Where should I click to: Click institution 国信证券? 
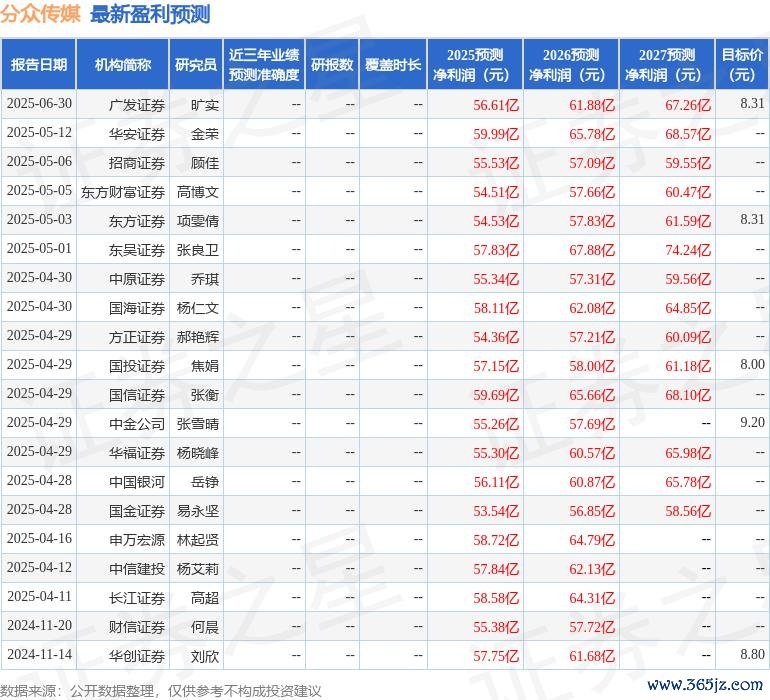[137, 395]
